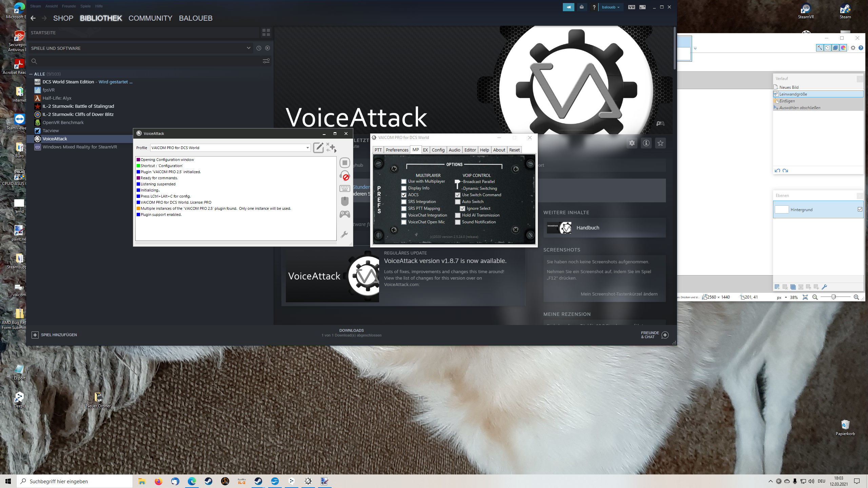Open the Editor tab in VAICOM PRO
Image resolution: width=868 pixels, height=488 pixels.
[470, 150]
